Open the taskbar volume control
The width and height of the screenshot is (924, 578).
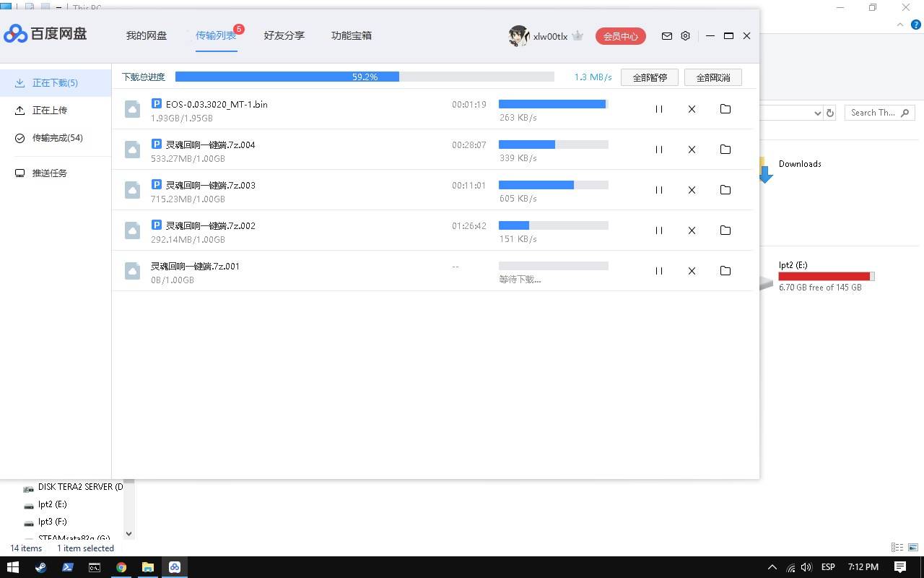806,567
